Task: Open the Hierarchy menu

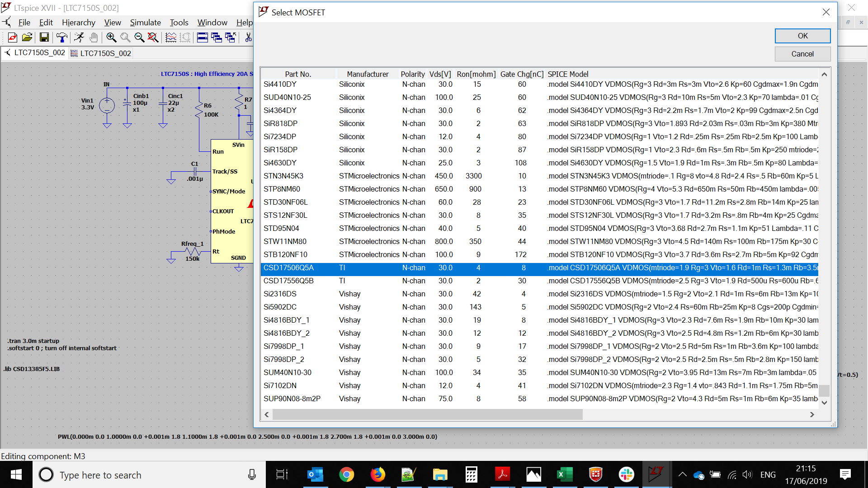Action: pos(79,23)
